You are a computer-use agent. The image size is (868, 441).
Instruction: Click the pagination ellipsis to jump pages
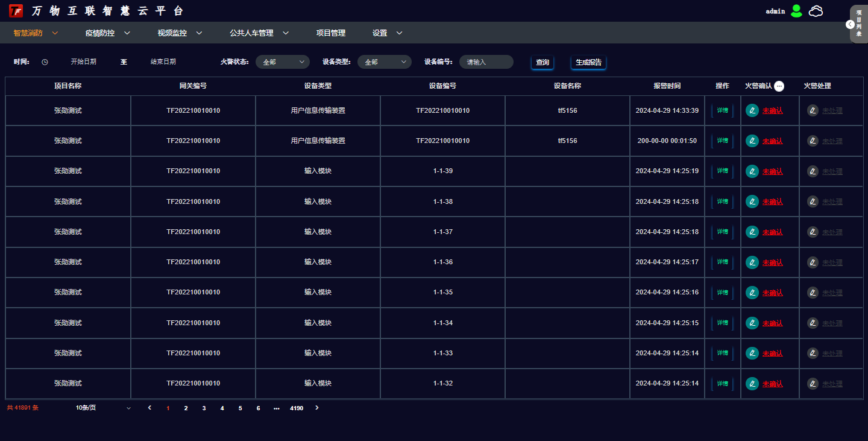point(277,408)
